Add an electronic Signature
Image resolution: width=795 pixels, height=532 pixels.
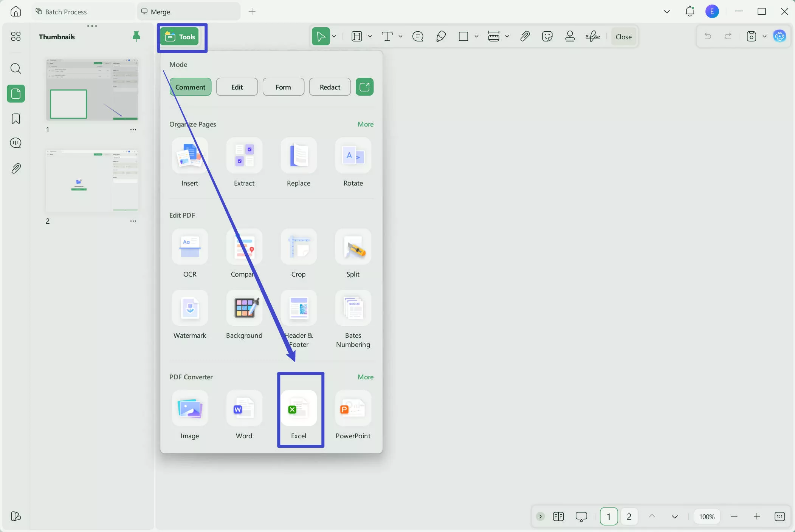tap(592, 36)
